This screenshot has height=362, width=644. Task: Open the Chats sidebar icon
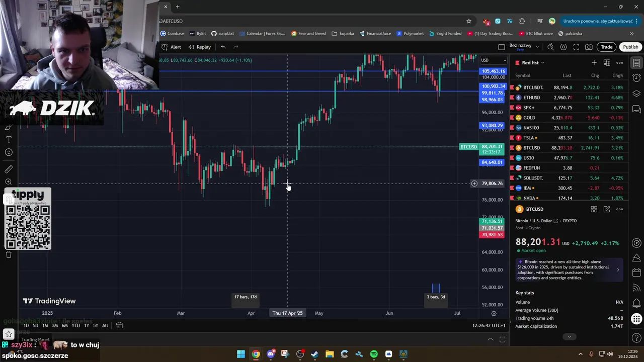(636, 109)
